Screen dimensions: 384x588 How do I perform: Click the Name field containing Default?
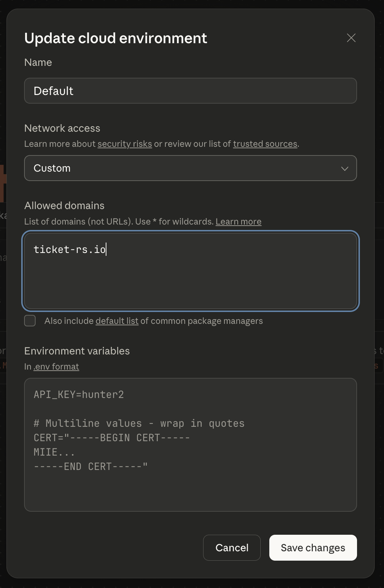190,91
